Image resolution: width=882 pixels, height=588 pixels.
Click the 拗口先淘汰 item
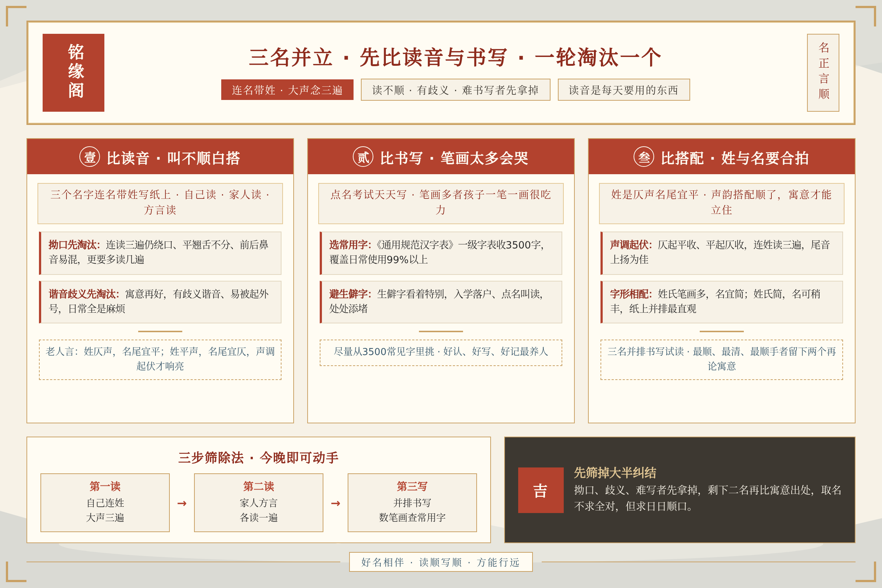(160, 253)
